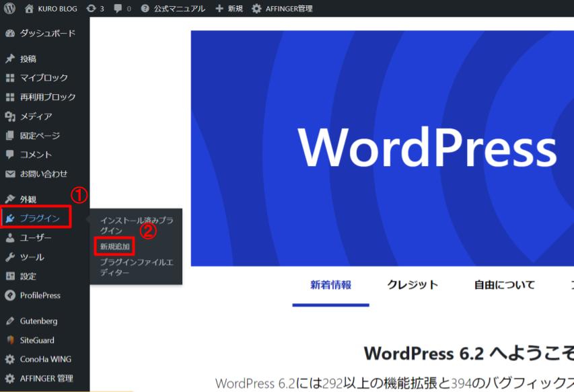Open the ユーザー menu label
The image size is (574, 392).
36,238
